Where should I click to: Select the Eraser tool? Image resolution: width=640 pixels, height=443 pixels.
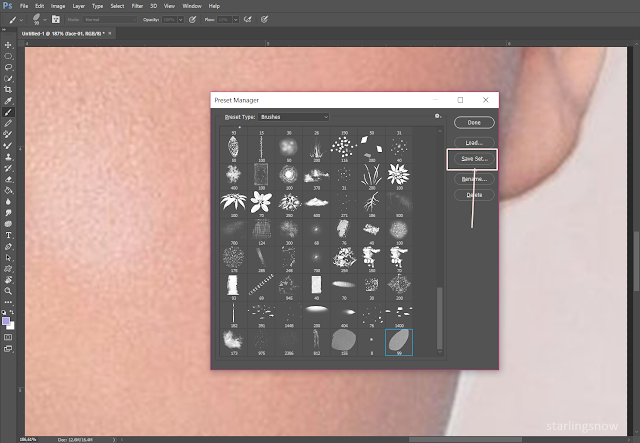point(8,179)
